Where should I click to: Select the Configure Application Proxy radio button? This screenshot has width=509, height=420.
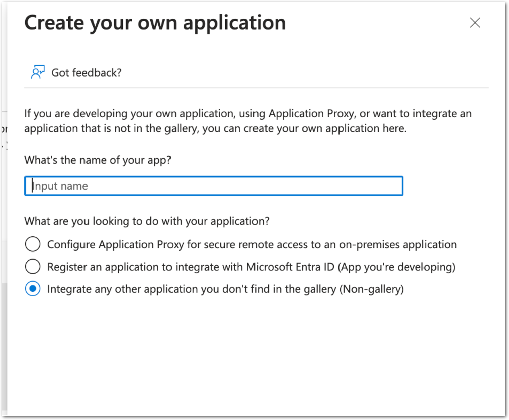click(33, 245)
